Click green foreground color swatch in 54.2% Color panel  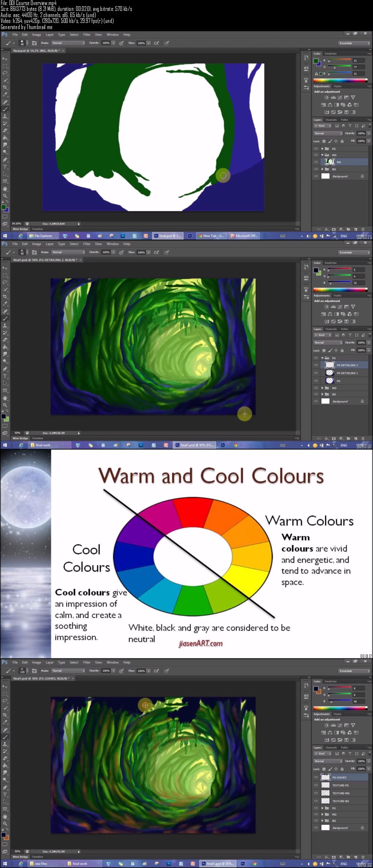[x=316, y=60]
